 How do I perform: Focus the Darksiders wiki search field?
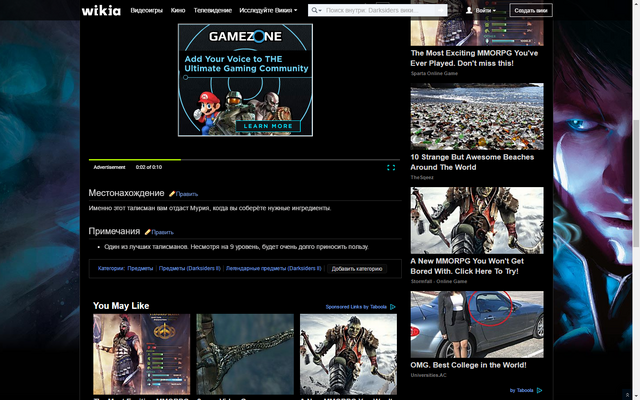[x=380, y=10]
